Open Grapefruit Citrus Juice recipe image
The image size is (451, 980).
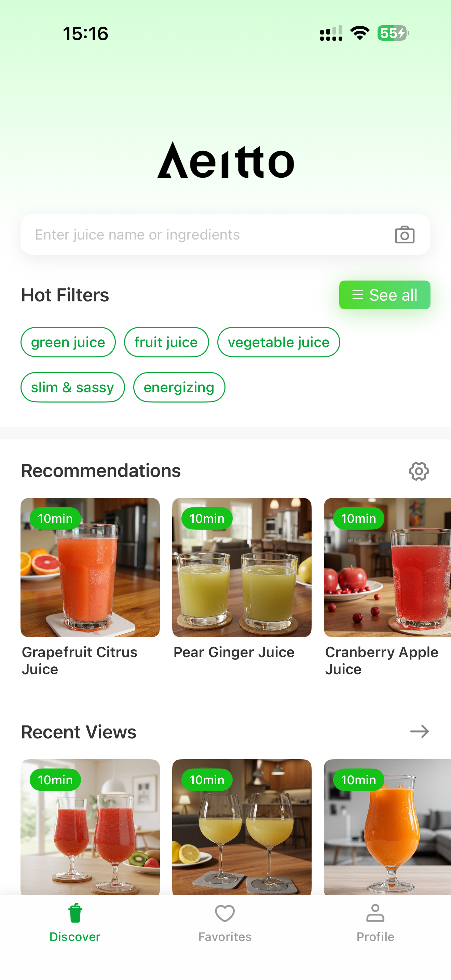tap(90, 567)
